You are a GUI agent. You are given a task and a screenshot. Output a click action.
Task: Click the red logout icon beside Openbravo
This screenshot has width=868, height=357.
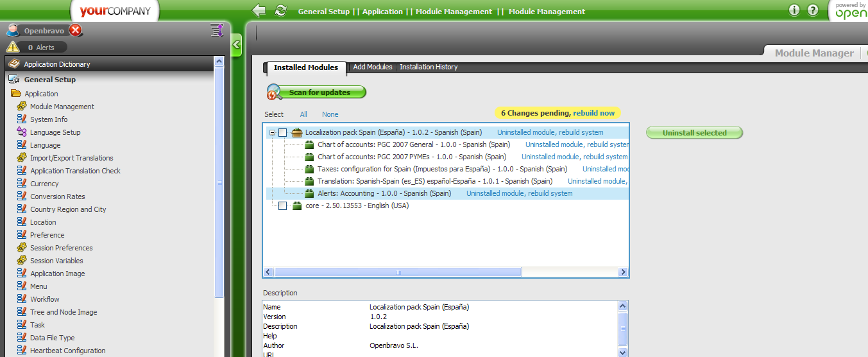click(76, 30)
